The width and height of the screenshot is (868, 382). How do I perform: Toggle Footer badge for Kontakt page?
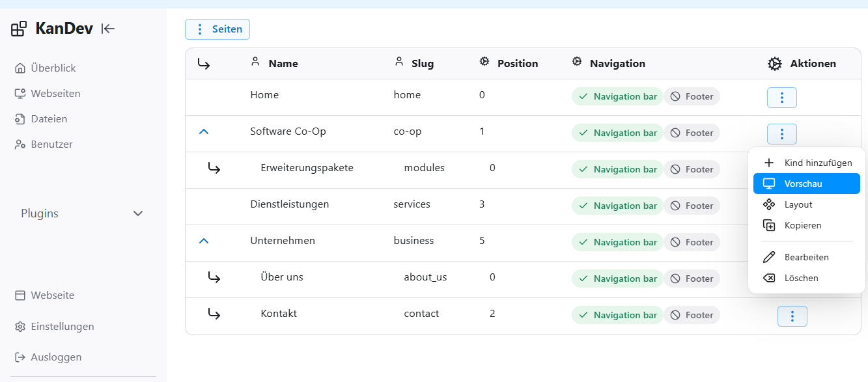click(692, 315)
